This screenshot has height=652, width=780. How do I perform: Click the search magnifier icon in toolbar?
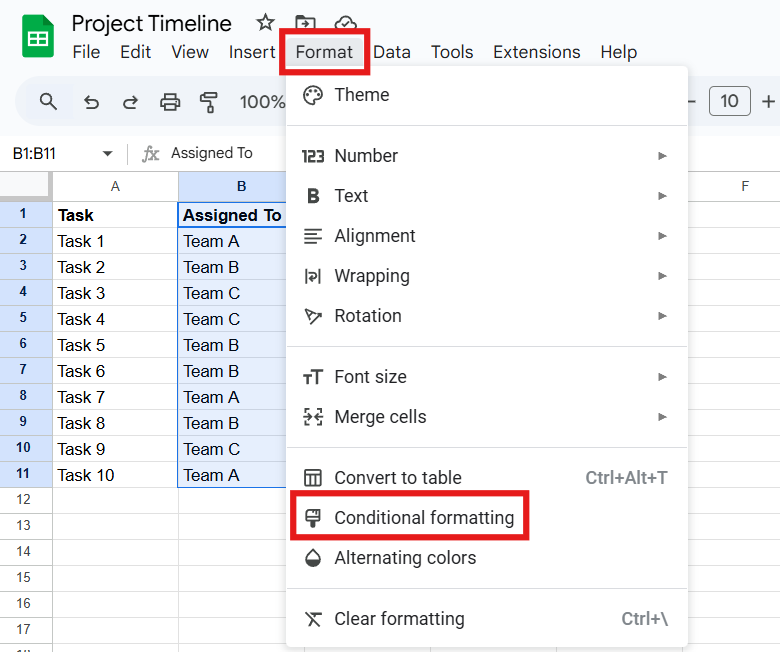48,101
